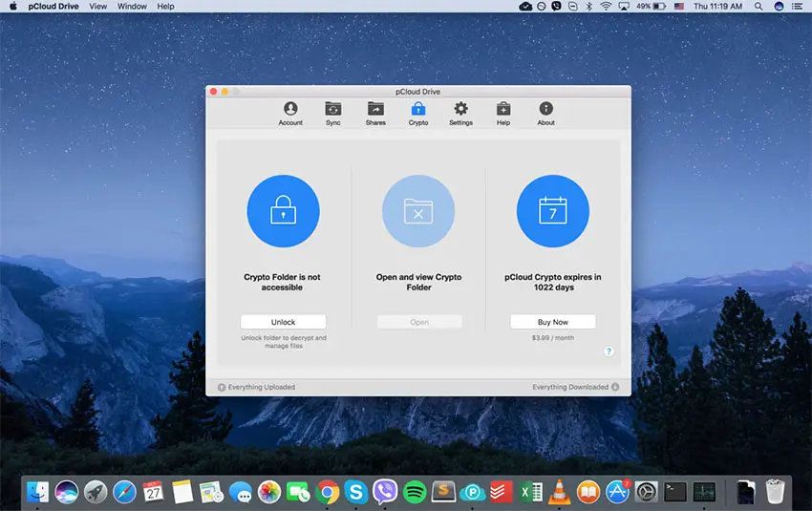Click the battery 49% indicator
Viewport: 812px width, 511px height.
pos(651,7)
